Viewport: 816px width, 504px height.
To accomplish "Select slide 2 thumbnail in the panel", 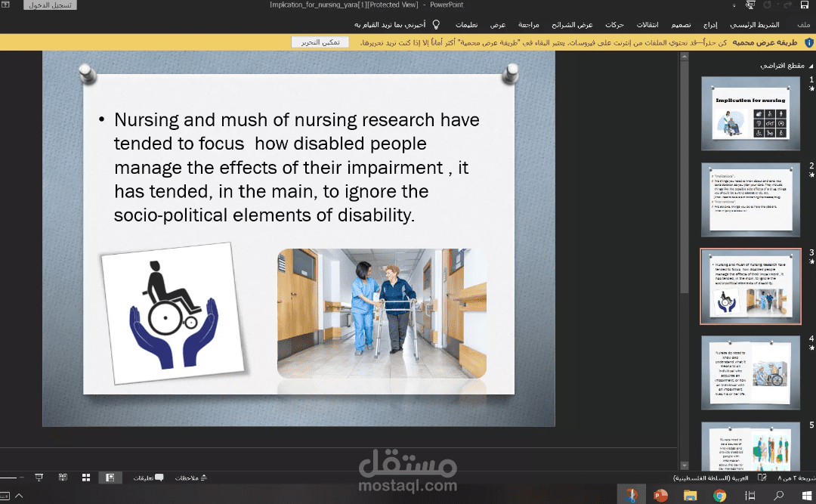I will click(750, 199).
